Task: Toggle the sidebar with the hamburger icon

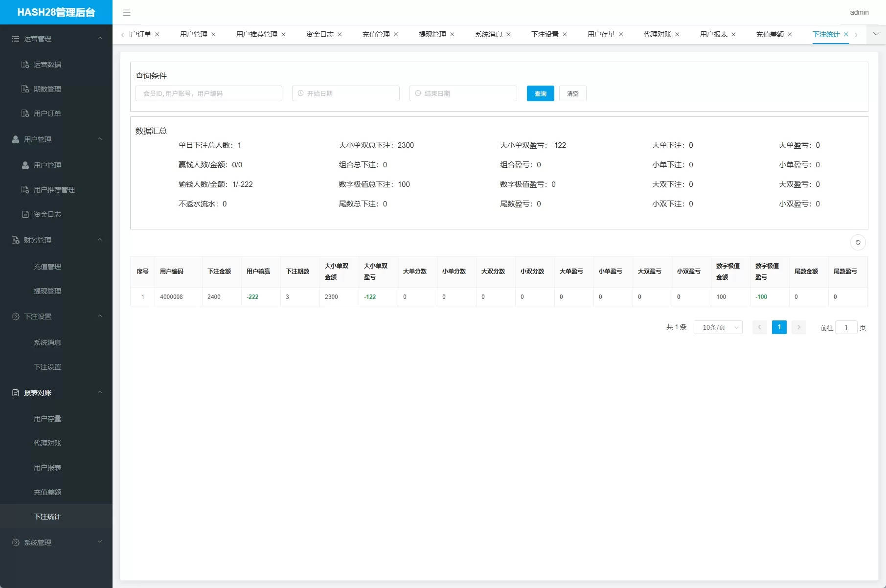Action: (127, 13)
